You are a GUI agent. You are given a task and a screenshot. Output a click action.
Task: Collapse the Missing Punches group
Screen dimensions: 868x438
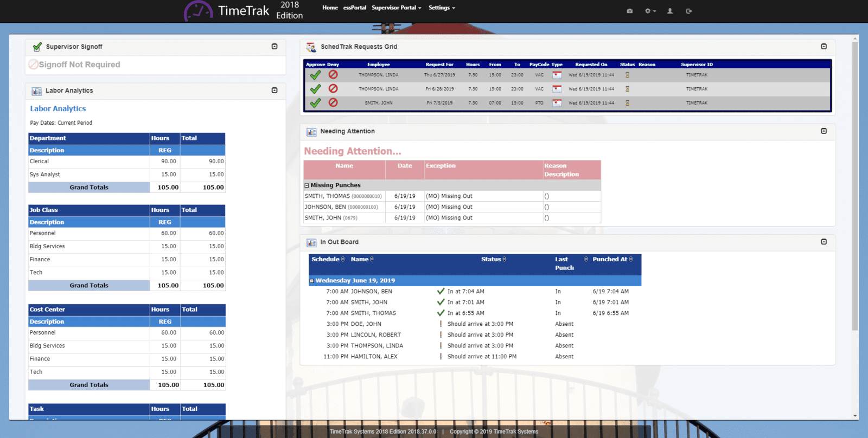pyautogui.click(x=307, y=185)
